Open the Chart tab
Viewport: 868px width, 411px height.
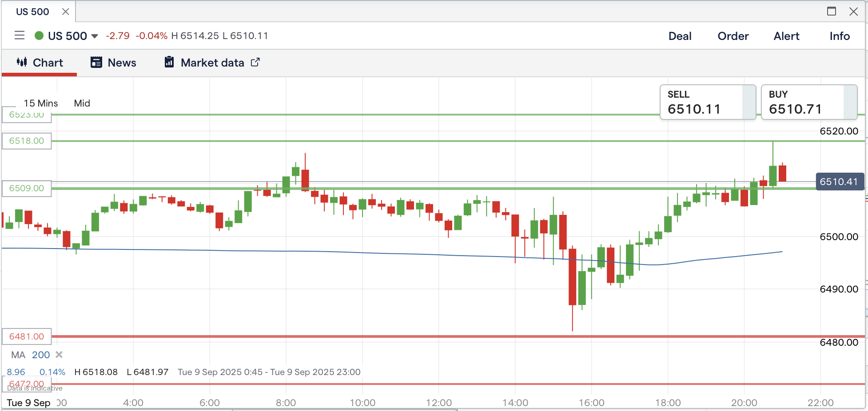pyautogui.click(x=40, y=63)
